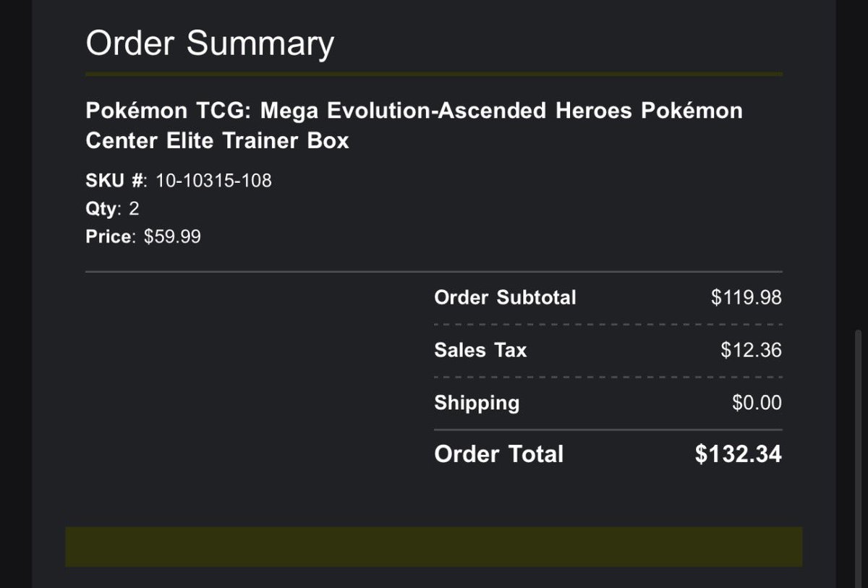Click the shipping amount $0.00
This screenshot has width=868, height=588.
tap(757, 403)
